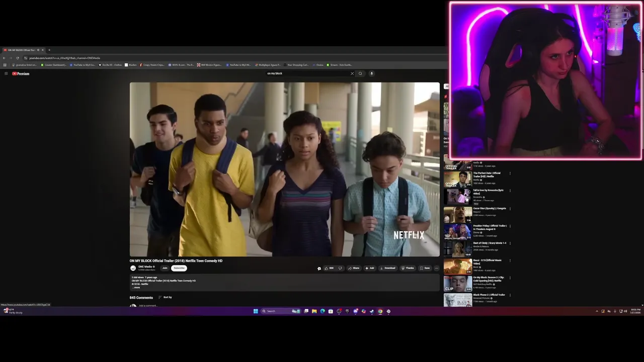Open Rezzi 3:15 Official Music Video

point(458,266)
